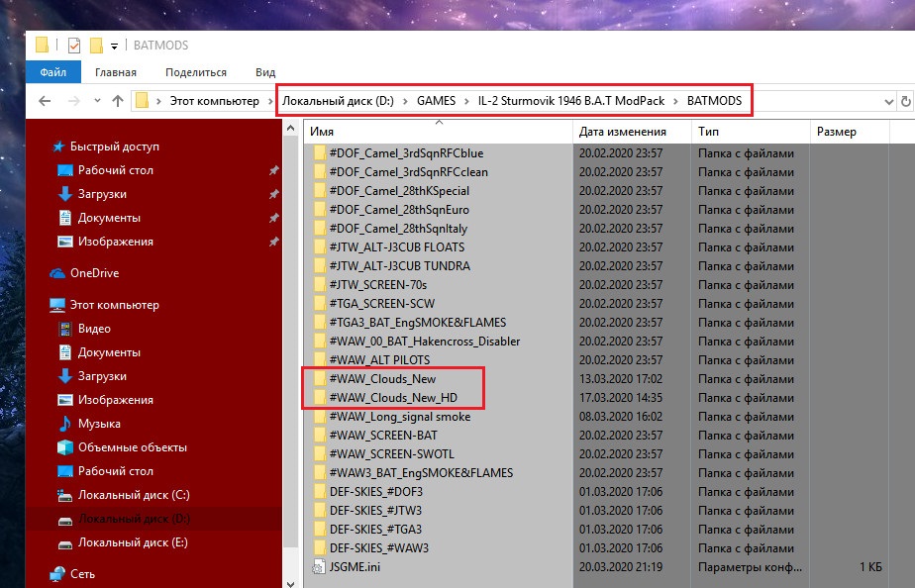Click the sidebar scroll up arrow
The height and width of the screenshot is (588, 915).
click(x=290, y=128)
